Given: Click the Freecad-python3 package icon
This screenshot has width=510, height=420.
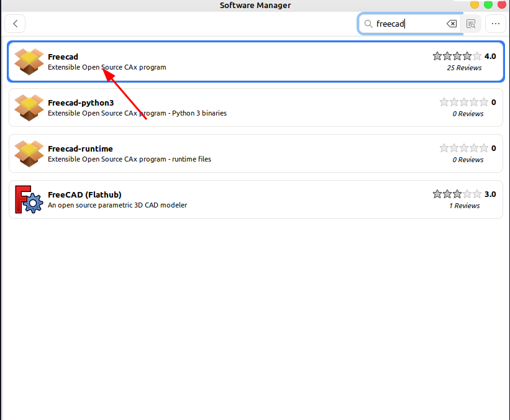Looking at the screenshot, I should pos(29,107).
